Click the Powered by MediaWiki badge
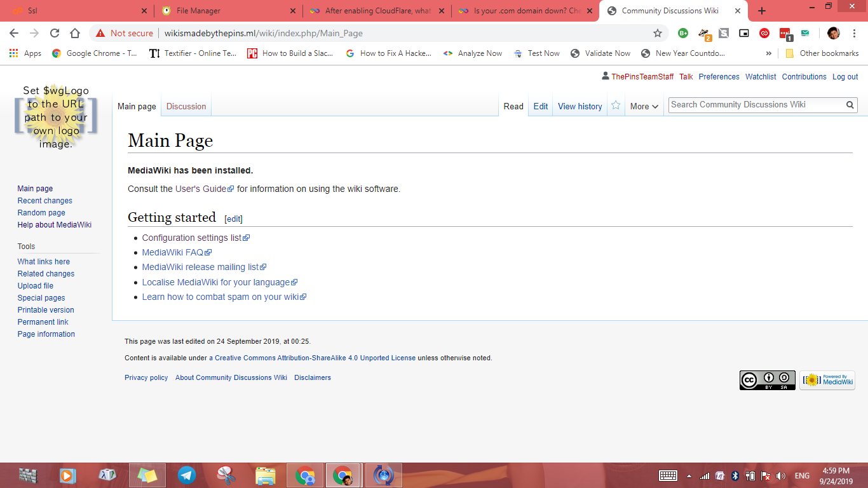Screen dimensions: 868x488 tap(827, 380)
